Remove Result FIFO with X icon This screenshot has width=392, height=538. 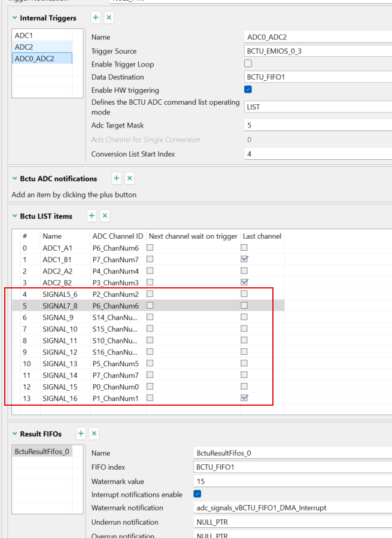point(94,433)
